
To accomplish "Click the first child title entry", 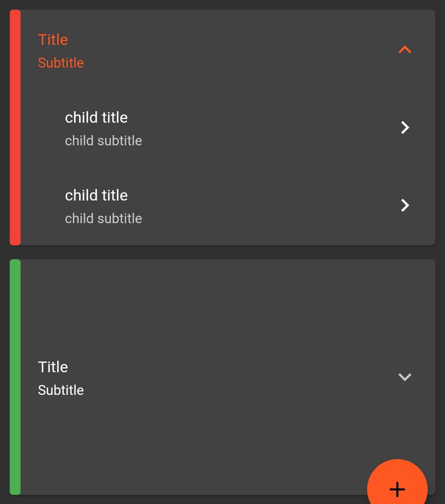I will point(96,117).
